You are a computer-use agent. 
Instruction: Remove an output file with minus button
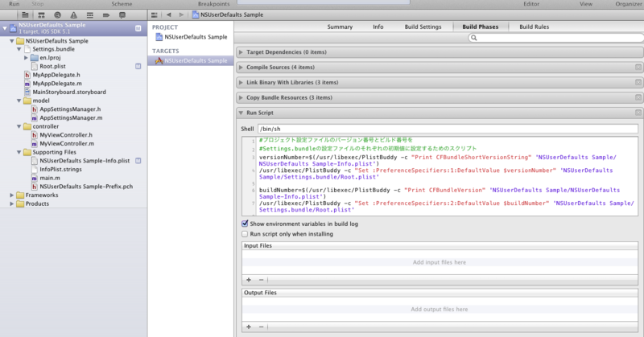coord(261,327)
